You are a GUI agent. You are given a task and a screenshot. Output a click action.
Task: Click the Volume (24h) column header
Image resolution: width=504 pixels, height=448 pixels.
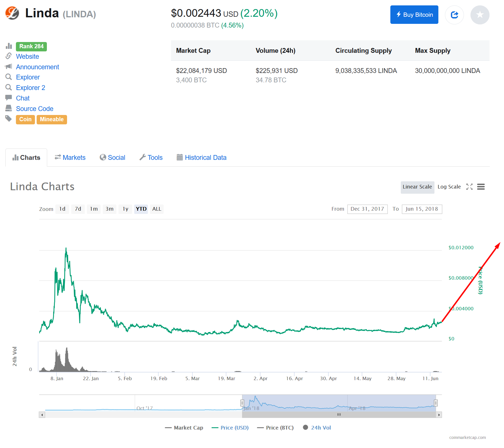pos(275,51)
